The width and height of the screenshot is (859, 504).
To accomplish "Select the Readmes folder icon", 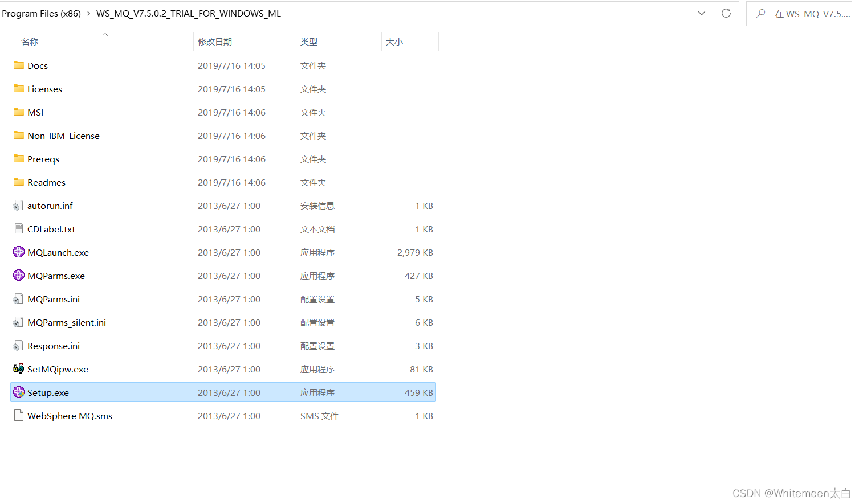I will pyautogui.click(x=19, y=182).
